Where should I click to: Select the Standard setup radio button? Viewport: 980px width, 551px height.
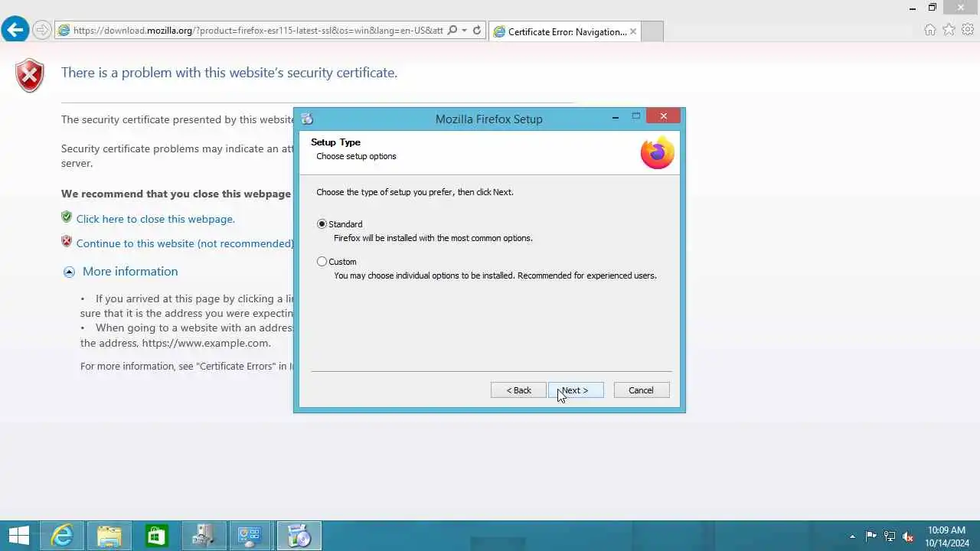tap(322, 224)
